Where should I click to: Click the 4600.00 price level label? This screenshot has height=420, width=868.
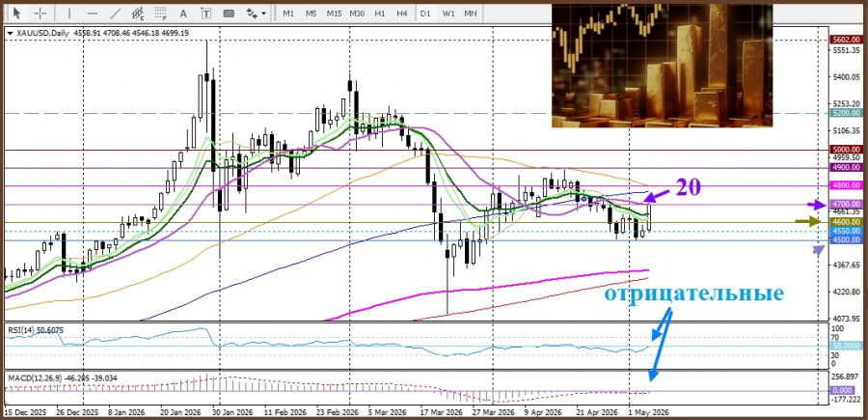(x=847, y=222)
